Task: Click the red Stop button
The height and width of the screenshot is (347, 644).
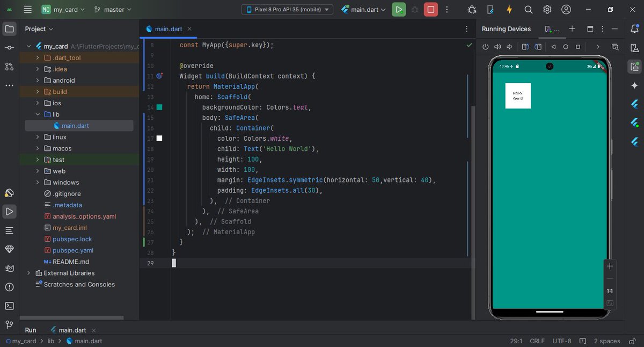Action: click(431, 10)
